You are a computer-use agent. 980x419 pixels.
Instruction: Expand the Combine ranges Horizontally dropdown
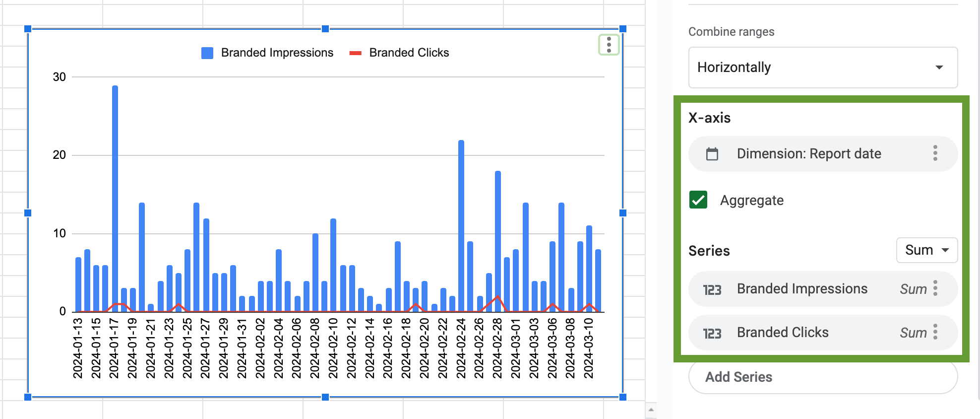pyautogui.click(x=823, y=68)
